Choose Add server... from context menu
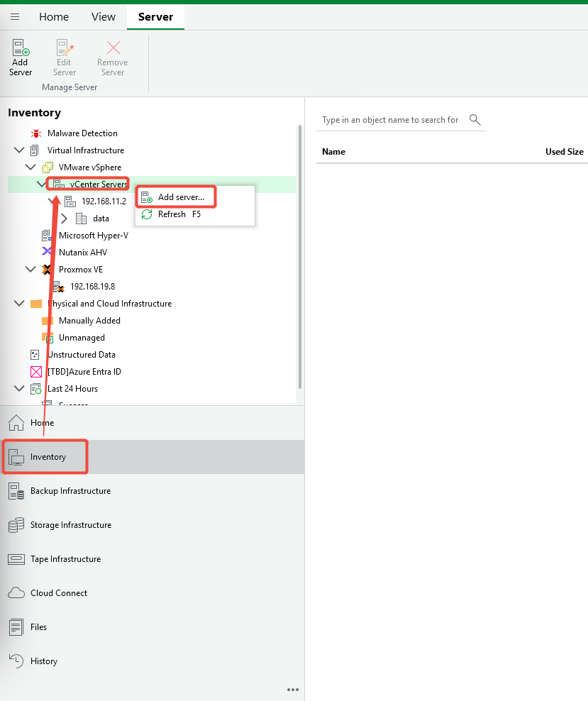The width and height of the screenshot is (588, 701). point(181,197)
